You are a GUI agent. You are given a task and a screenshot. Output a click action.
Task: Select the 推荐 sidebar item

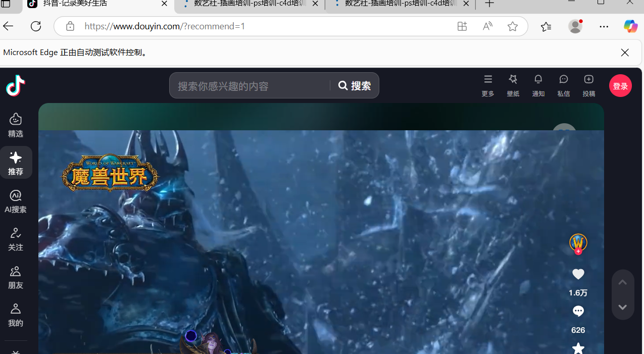click(x=16, y=163)
